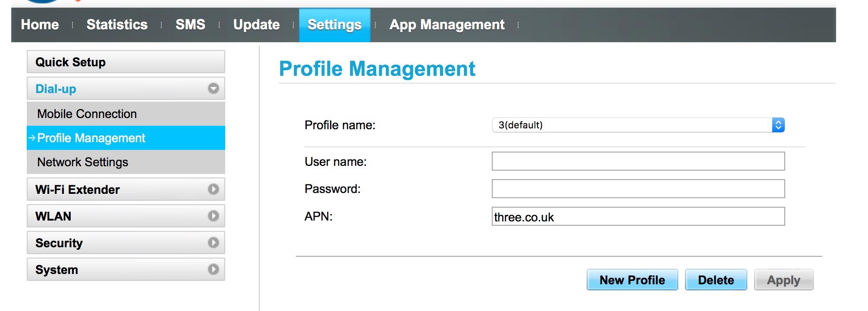This screenshot has width=868, height=311.
Task: Open Quick Setup in the sidebar
Action: 126,62
